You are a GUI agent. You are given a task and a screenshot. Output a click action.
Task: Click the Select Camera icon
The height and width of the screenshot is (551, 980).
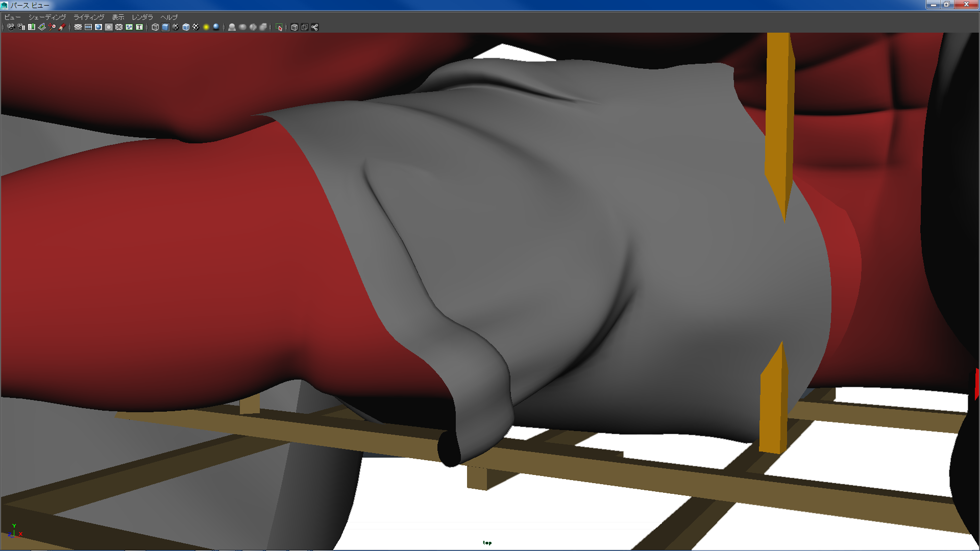pos(11,27)
